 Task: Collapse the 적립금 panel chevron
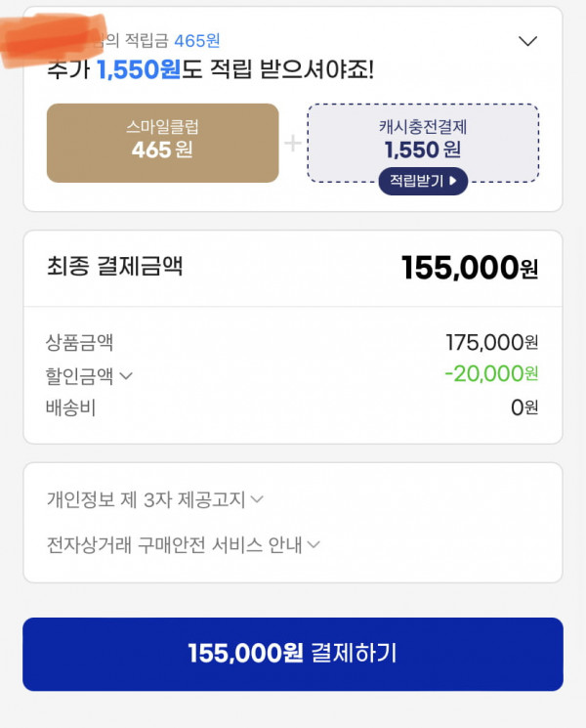527,41
